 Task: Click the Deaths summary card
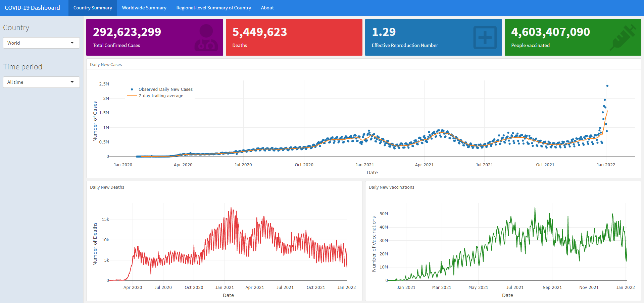point(294,37)
